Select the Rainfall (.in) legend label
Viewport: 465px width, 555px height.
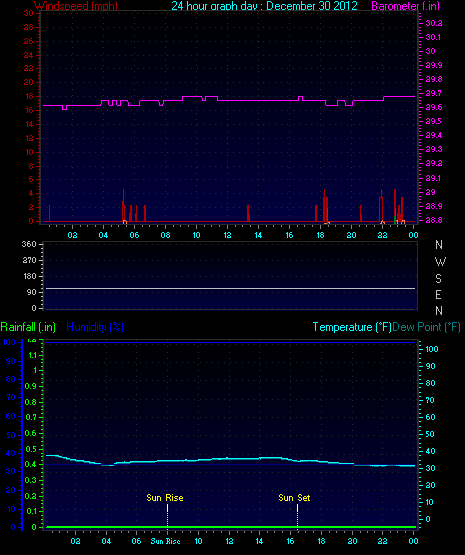pos(28,327)
